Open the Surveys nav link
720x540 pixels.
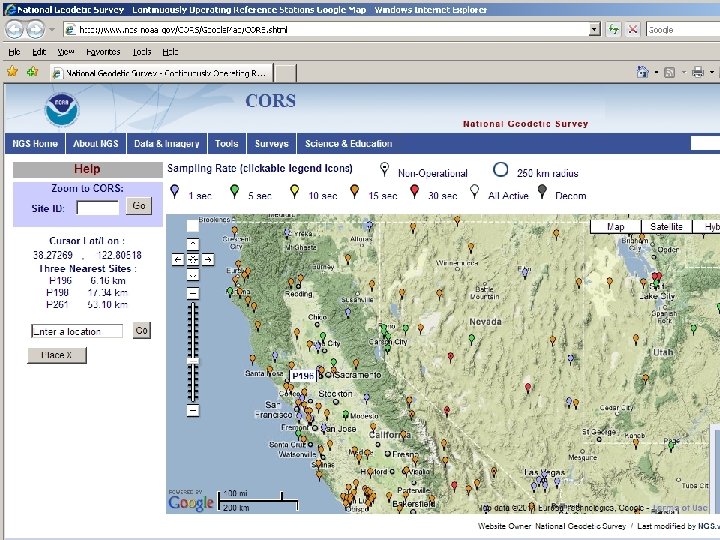271,144
